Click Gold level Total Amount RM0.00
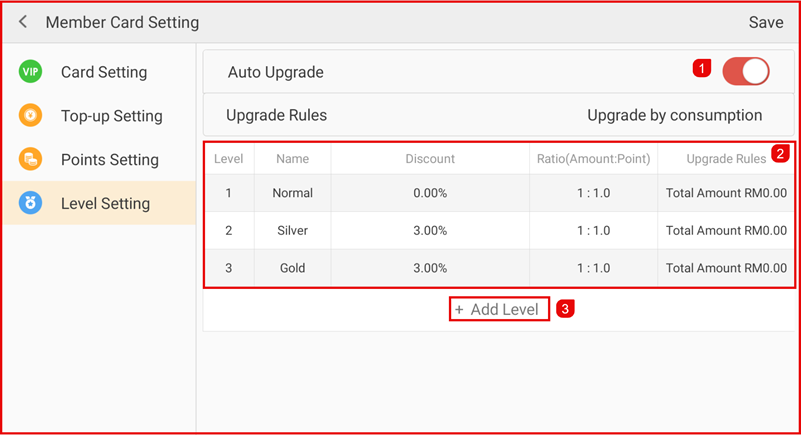This screenshot has width=801, height=435. click(x=726, y=268)
